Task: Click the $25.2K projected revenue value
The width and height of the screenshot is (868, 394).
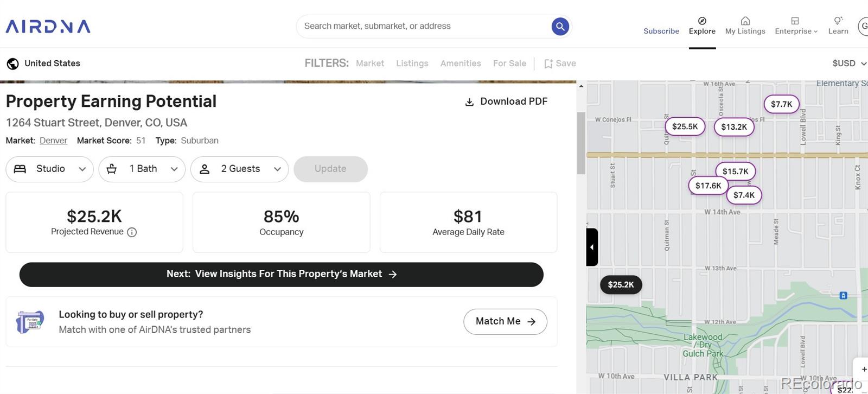Action: (94, 217)
